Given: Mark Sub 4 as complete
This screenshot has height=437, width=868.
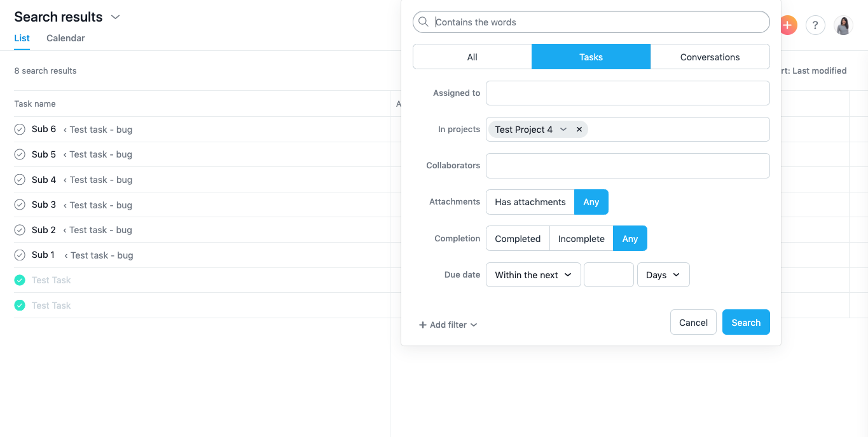Looking at the screenshot, I should tap(20, 180).
